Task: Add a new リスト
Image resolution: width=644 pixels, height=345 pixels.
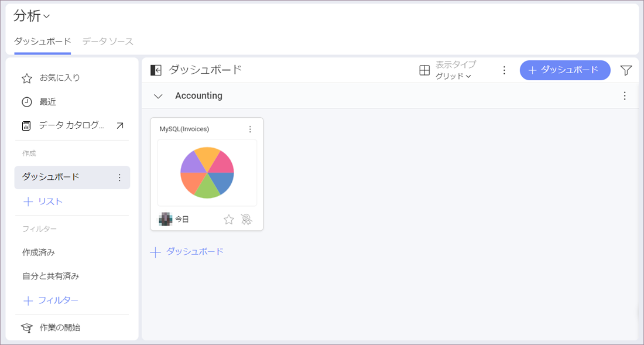Action: pos(43,201)
